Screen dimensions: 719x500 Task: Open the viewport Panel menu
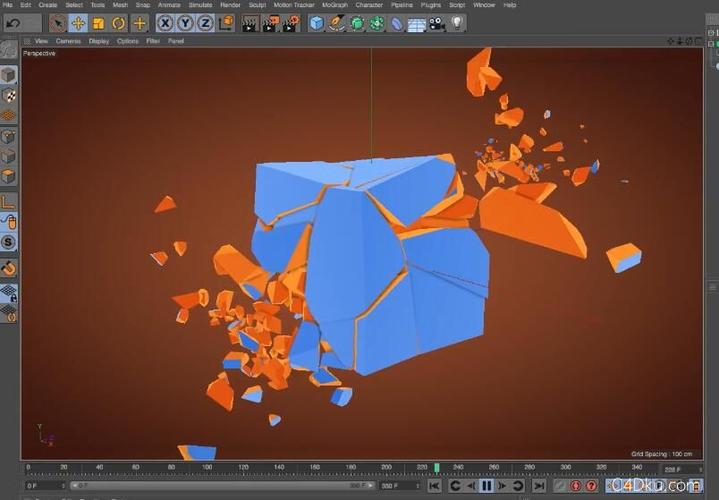point(176,41)
